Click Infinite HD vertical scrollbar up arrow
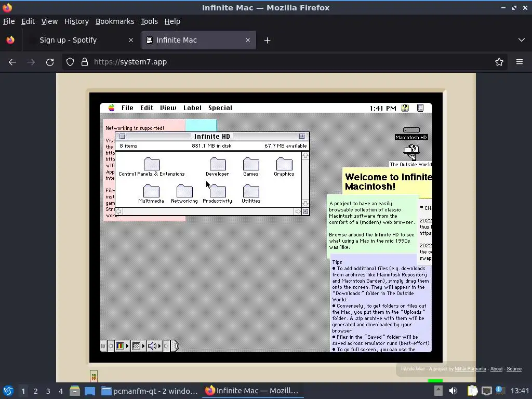The image size is (532, 399). click(x=305, y=155)
